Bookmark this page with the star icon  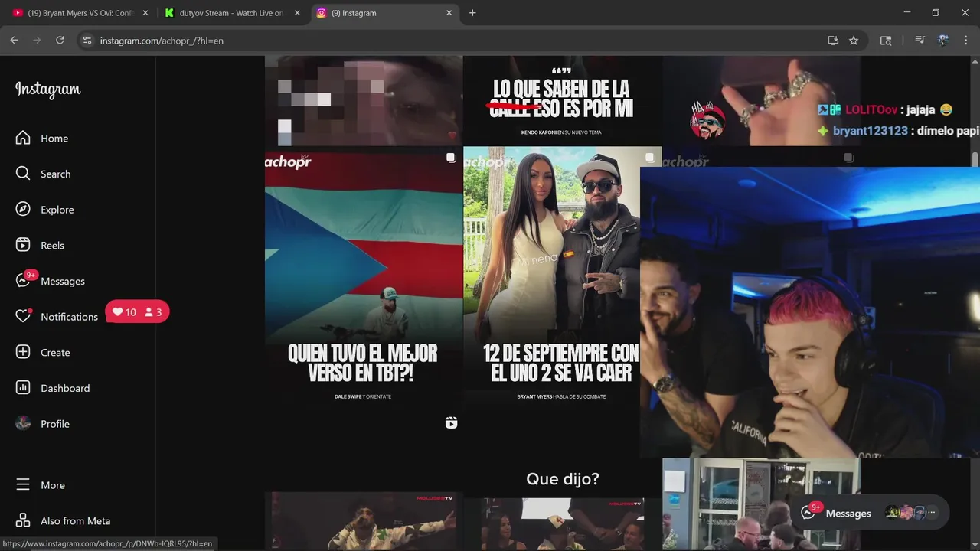click(854, 41)
